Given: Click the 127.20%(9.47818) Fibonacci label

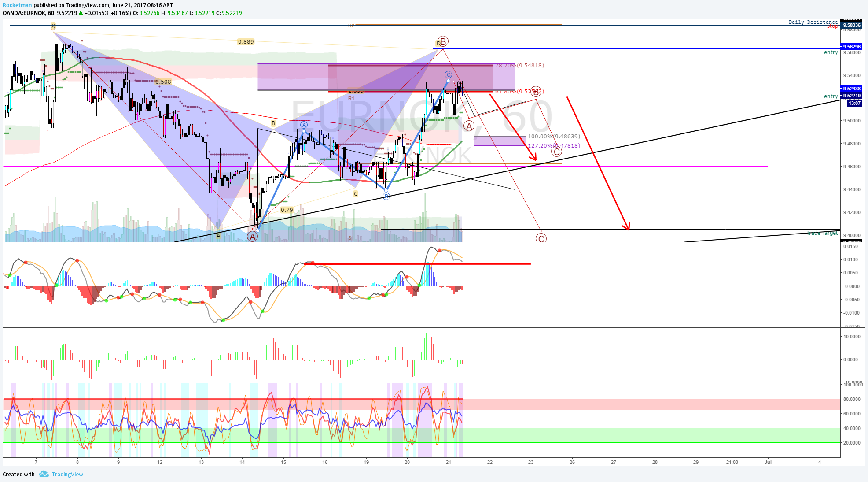Looking at the screenshot, I should (x=554, y=145).
